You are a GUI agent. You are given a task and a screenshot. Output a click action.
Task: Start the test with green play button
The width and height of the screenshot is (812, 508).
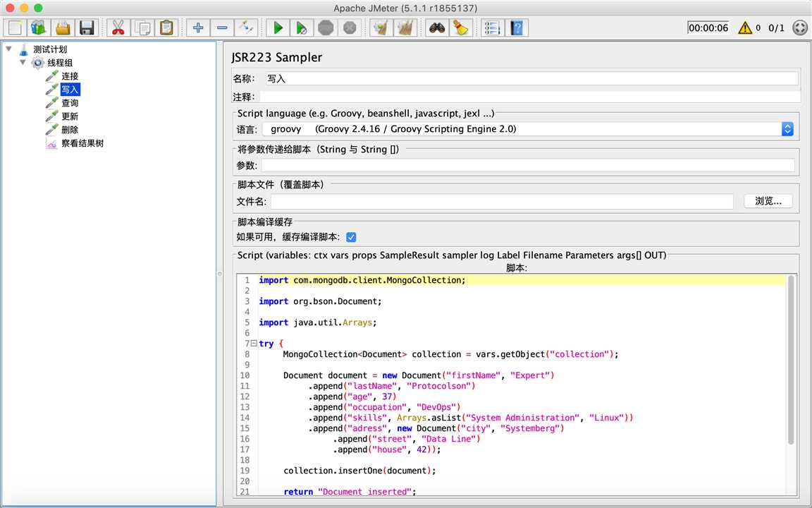(278, 28)
